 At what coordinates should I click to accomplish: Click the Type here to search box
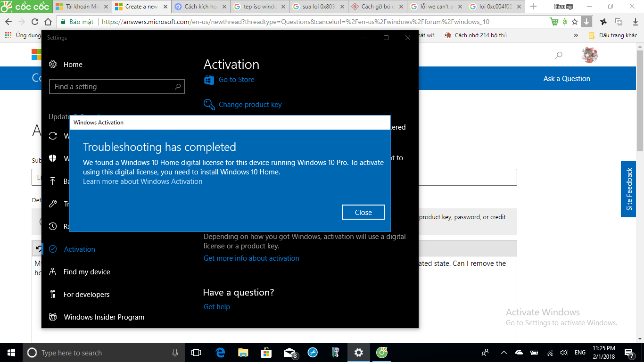pyautogui.click(x=104, y=353)
